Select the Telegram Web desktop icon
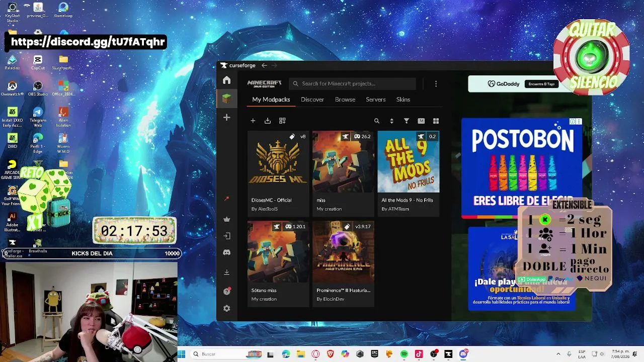 (38, 117)
